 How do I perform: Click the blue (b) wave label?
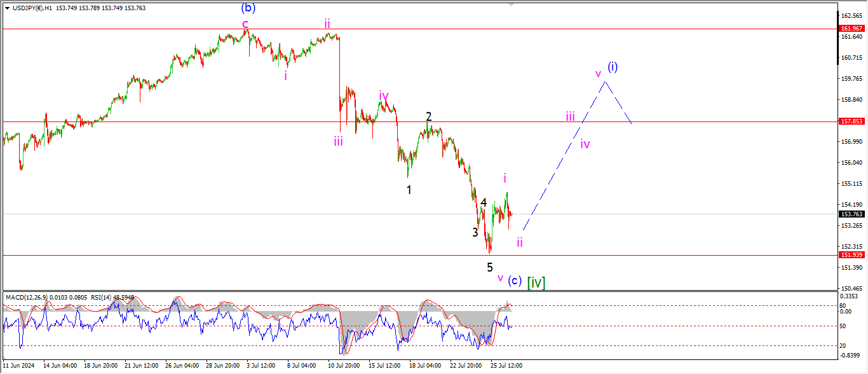point(248,8)
